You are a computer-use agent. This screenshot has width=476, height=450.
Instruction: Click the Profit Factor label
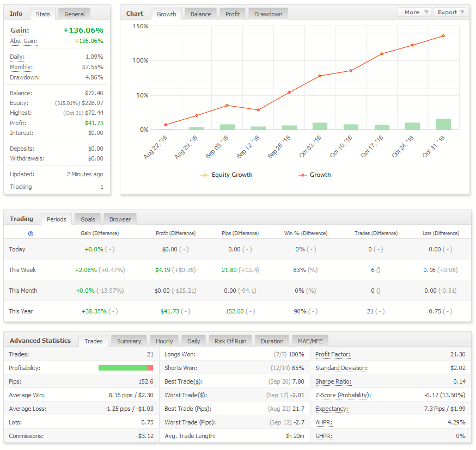pyautogui.click(x=333, y=354)
